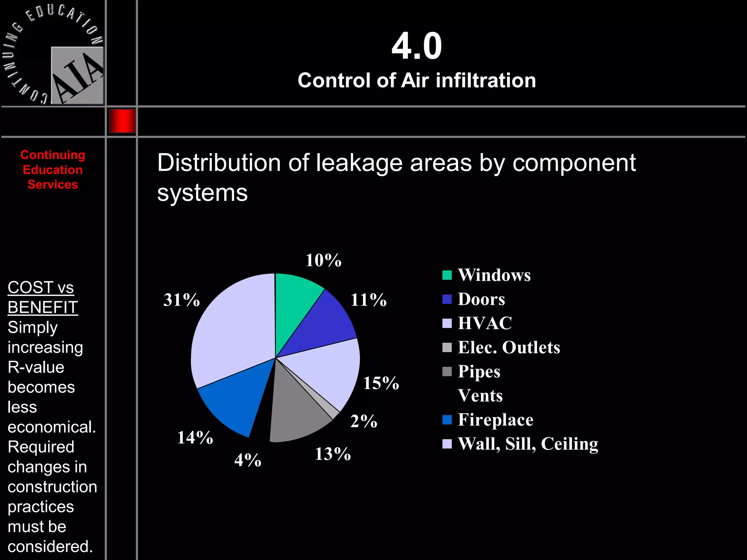Click the 'Pipes' legend label
This screenshot has width=747, height=560.
pyautogui.click(x=479, y=372)
